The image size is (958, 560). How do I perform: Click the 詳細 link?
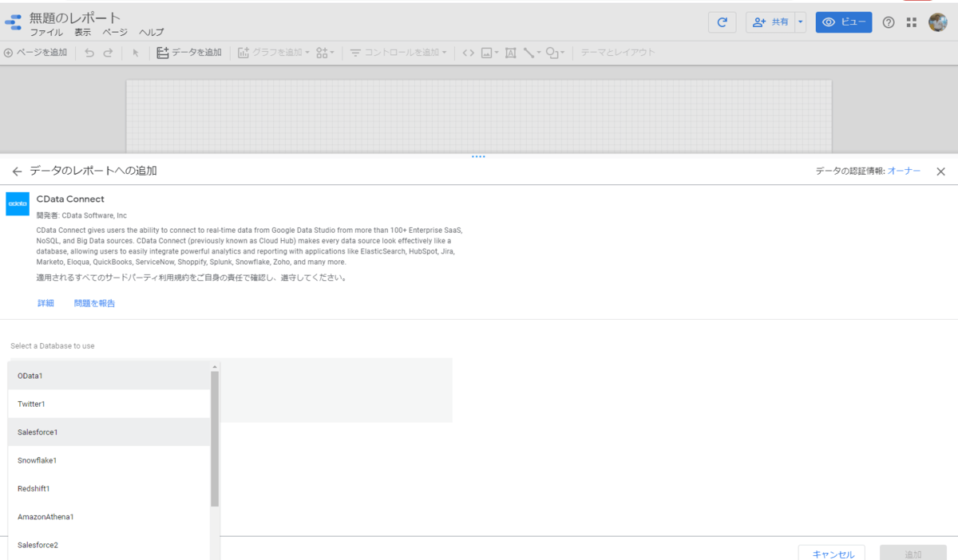click(x=46, y=303)
